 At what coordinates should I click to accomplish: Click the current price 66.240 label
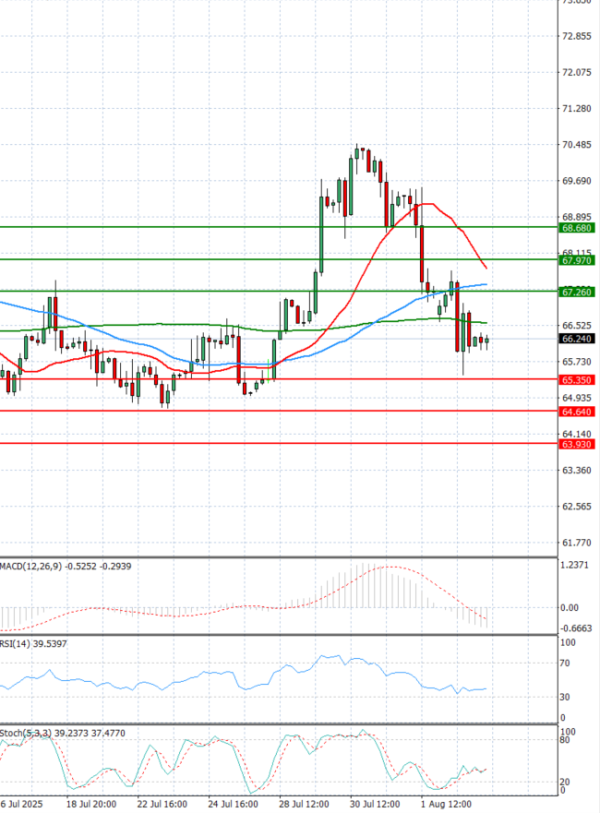pyautogui.click(x=577, y=339)
